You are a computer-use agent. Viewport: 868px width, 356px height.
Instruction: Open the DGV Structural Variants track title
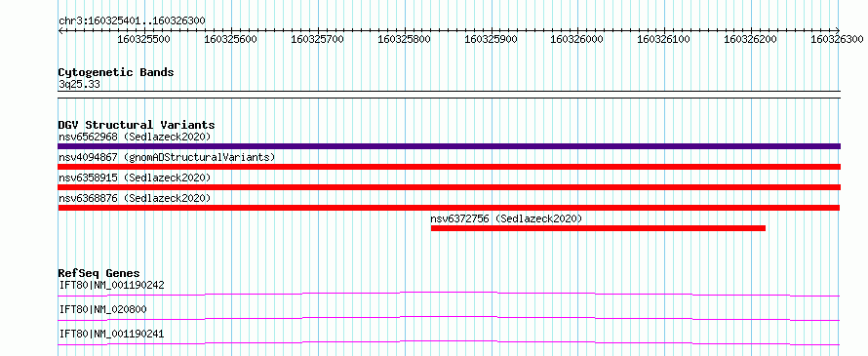pyautogui.click(x=137, y=125)
